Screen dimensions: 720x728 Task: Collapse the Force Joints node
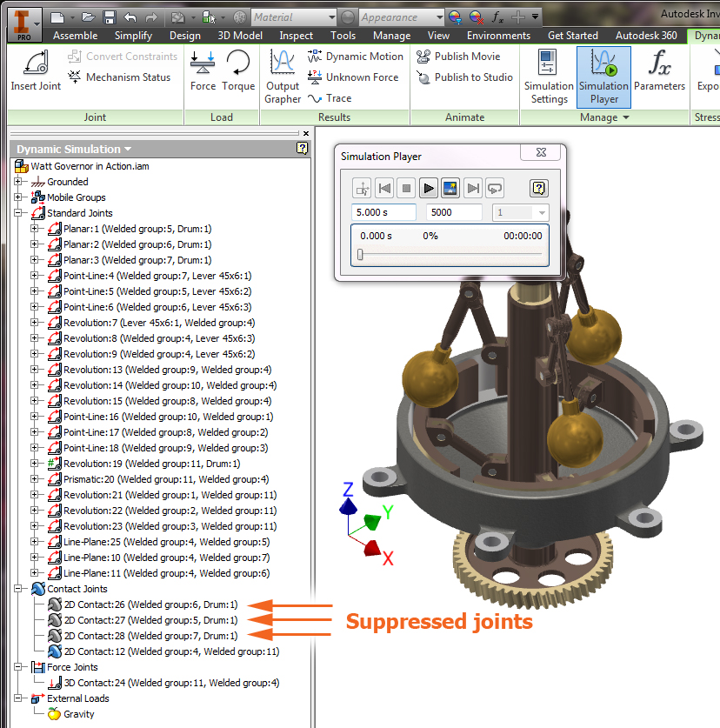(x=18, y=667)
